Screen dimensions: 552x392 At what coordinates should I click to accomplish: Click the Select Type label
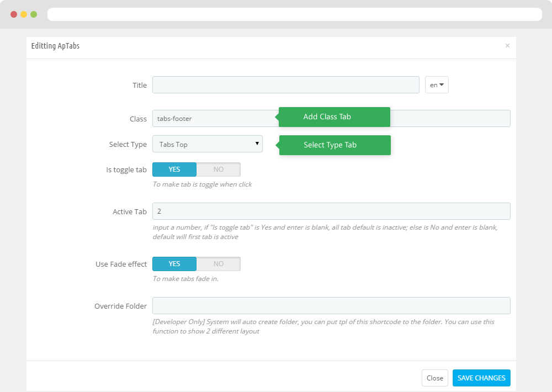click(x=128, y=145)
